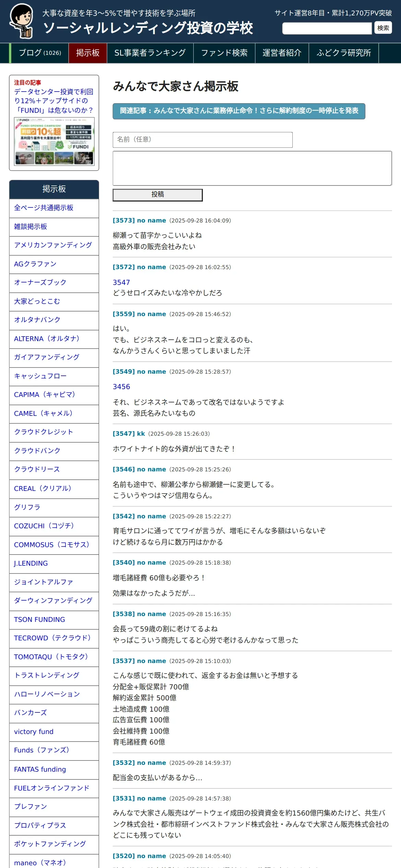Focus the 名前(任意) name input field
Viewport: 401px width, 868px height.
click(203, 140)
